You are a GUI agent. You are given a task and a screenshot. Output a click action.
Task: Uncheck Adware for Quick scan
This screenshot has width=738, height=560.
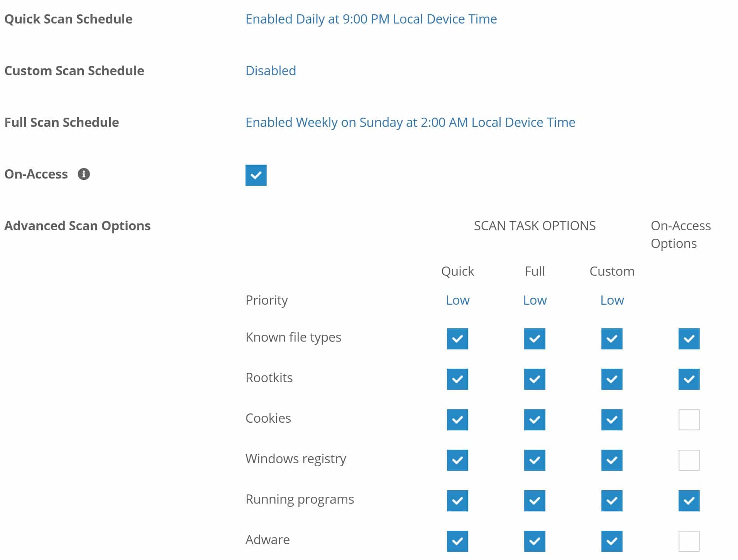click(x=457, y=541)
